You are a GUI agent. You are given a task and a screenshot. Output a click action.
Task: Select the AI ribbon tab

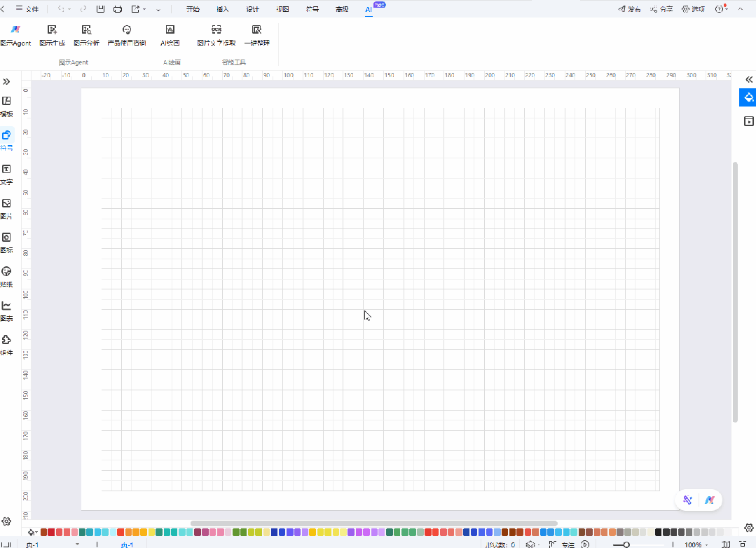pos(369,9)
